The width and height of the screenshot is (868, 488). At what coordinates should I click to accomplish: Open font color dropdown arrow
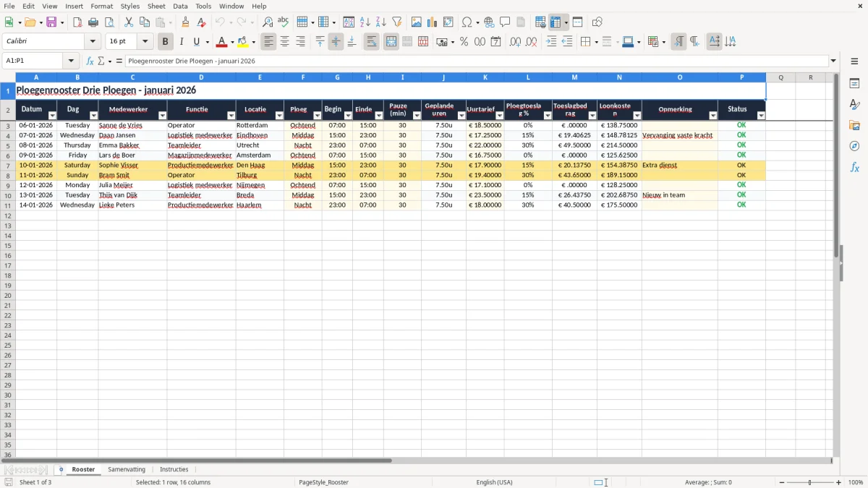pos(232,42)
